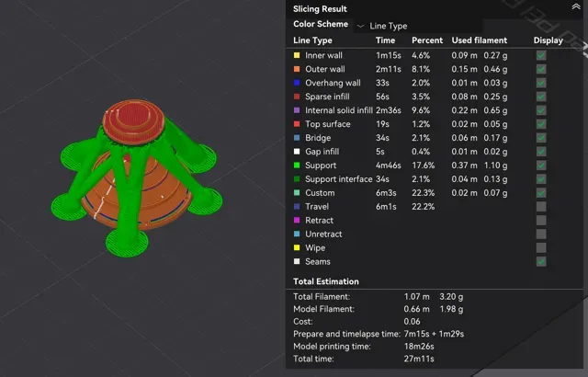Click the blue Overhang wall color swatch
Viewport: 588px width, 377px height.
[297, 83]
